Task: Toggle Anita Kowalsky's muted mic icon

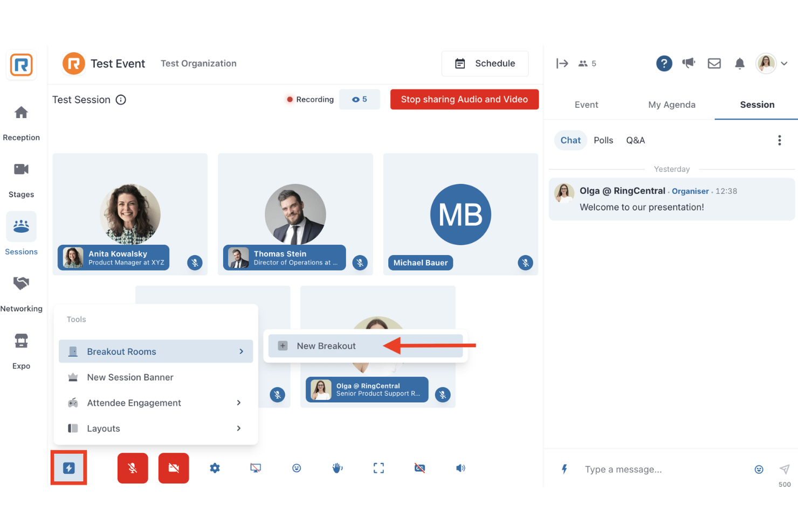Action: click(x=195, y=262)
